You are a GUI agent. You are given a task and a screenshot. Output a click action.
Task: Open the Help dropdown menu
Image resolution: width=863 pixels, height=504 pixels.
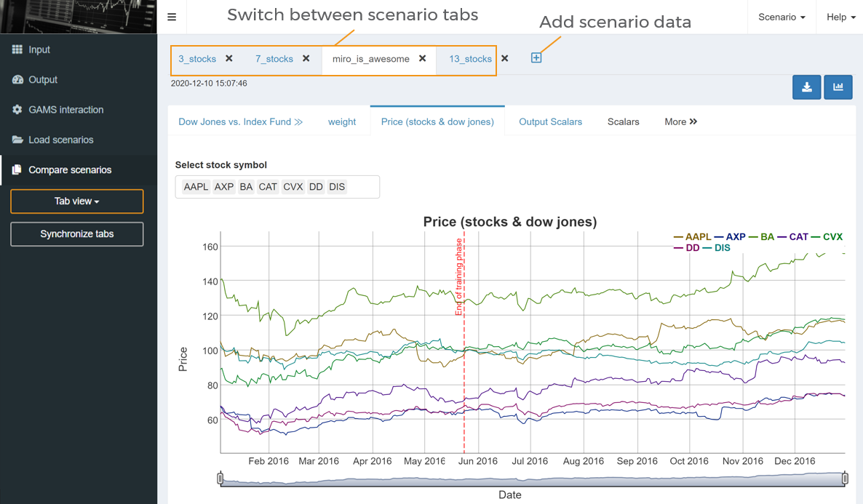(840, 17)
